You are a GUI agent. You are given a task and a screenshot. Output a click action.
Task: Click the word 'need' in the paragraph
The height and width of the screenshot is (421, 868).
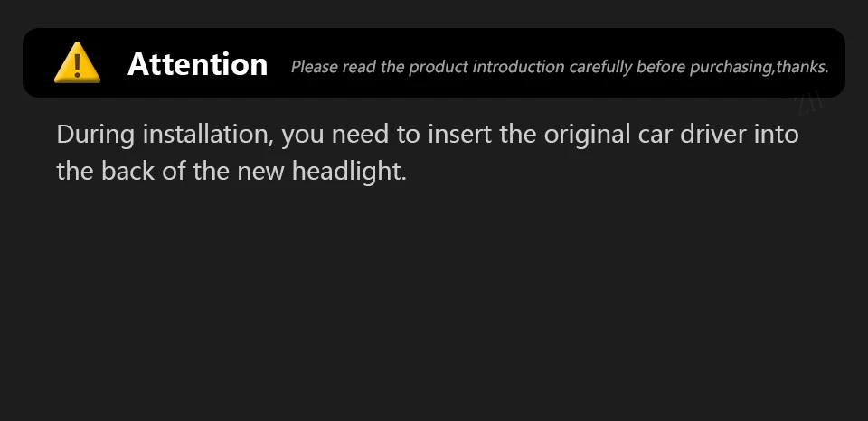(x=360, y=135)
